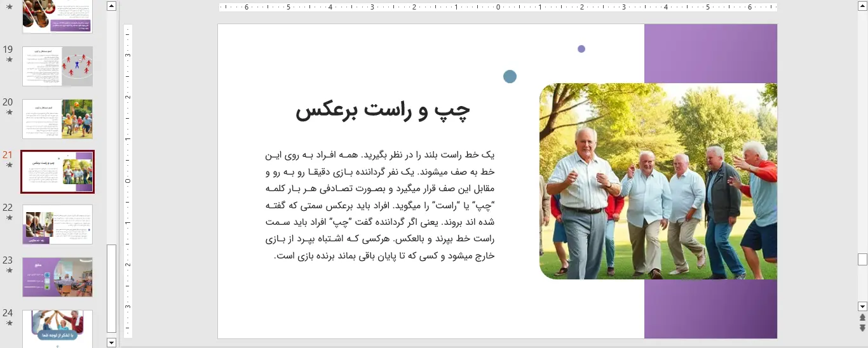Click the animation star icon beside slide 19

pos(9,60)
